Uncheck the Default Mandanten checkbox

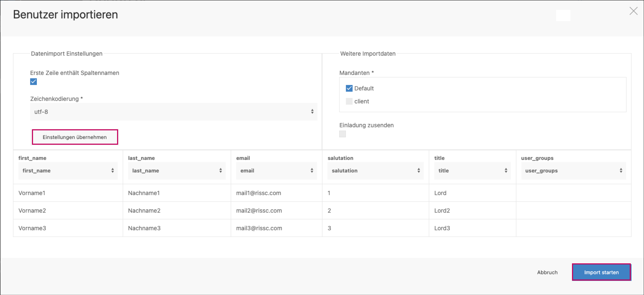[349, 88]
